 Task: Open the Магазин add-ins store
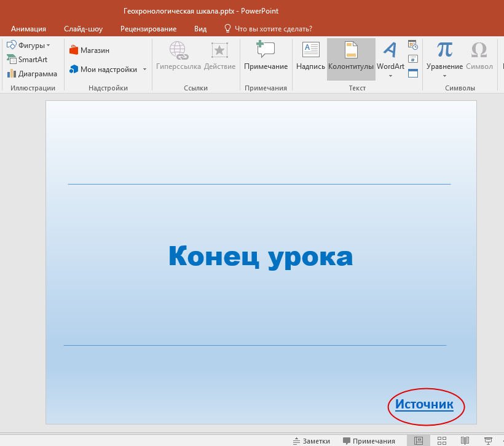[89, 50]
